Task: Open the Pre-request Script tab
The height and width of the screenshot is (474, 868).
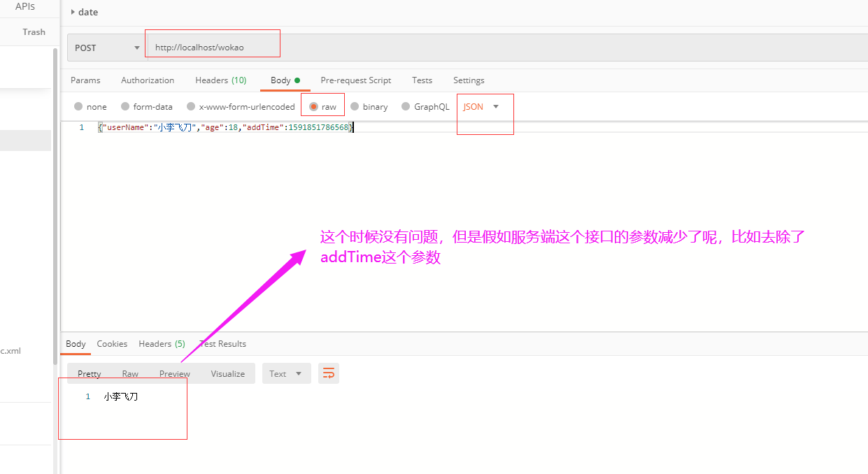Action: 355,80
